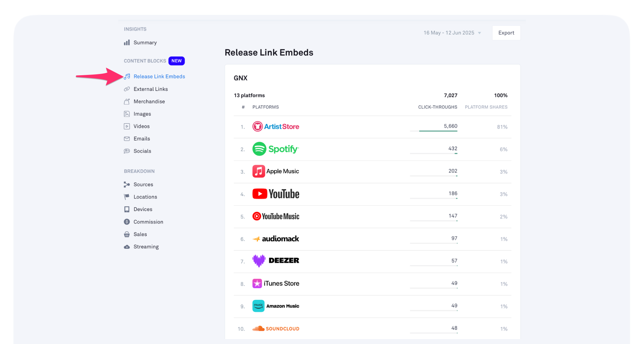The height and width of the screenshot is (344, 644).
Task: Click the Videos play icon
Action: click(127, 126)
